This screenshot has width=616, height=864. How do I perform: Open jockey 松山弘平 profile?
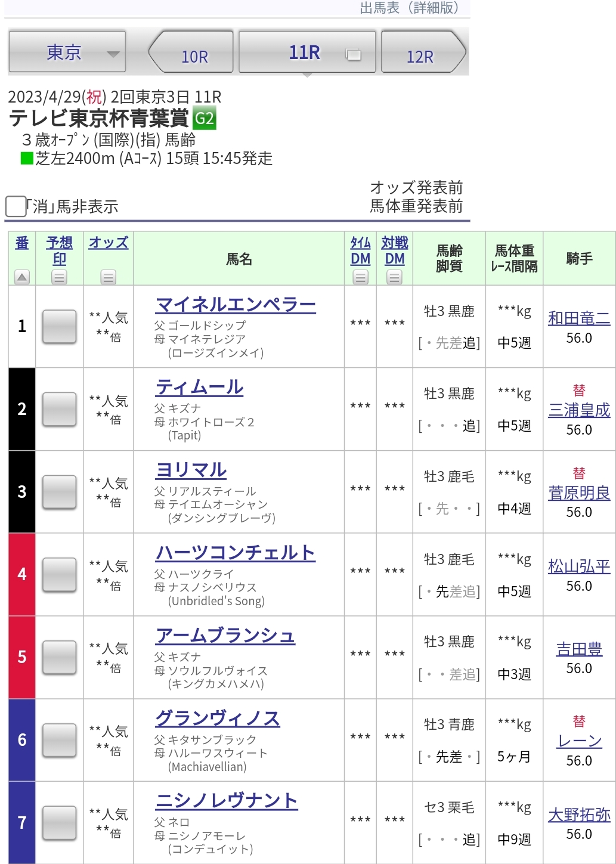point(579,566)
